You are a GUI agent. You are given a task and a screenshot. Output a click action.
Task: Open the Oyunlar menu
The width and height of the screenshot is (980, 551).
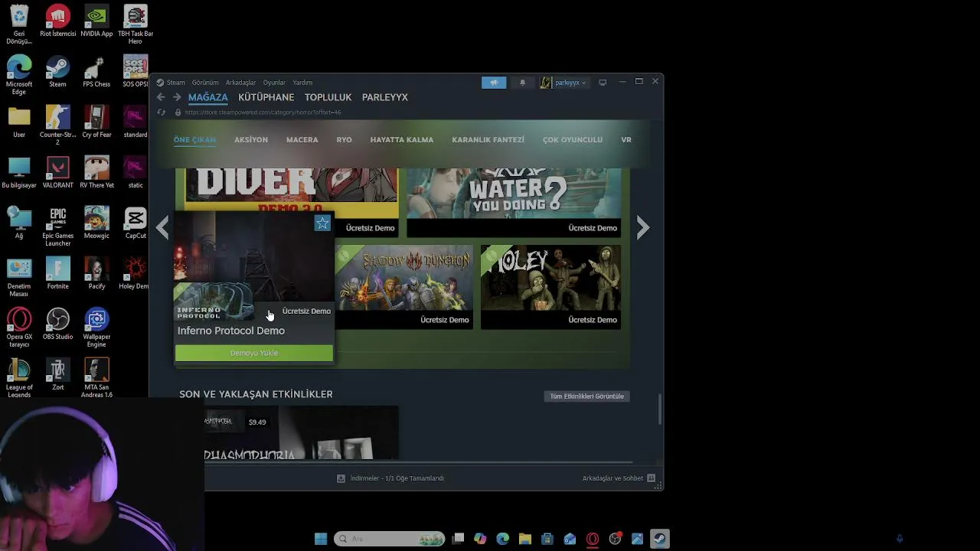click(x=274, y=83)
